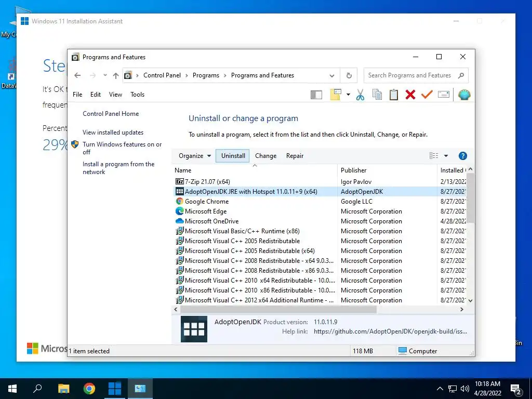Expand the chevron after Programs breadcrumb

pyautogui.click(x=225, y=76)
